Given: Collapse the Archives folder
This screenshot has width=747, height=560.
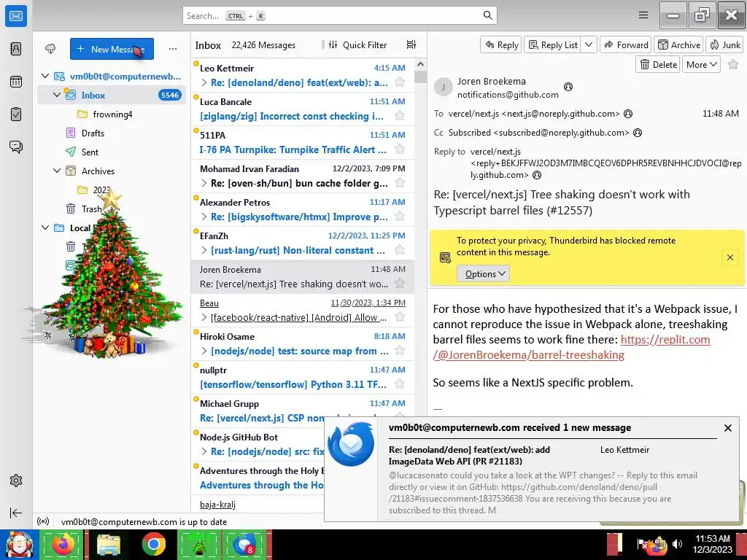Looking at the screenshot, I should [x=57, y=171].
